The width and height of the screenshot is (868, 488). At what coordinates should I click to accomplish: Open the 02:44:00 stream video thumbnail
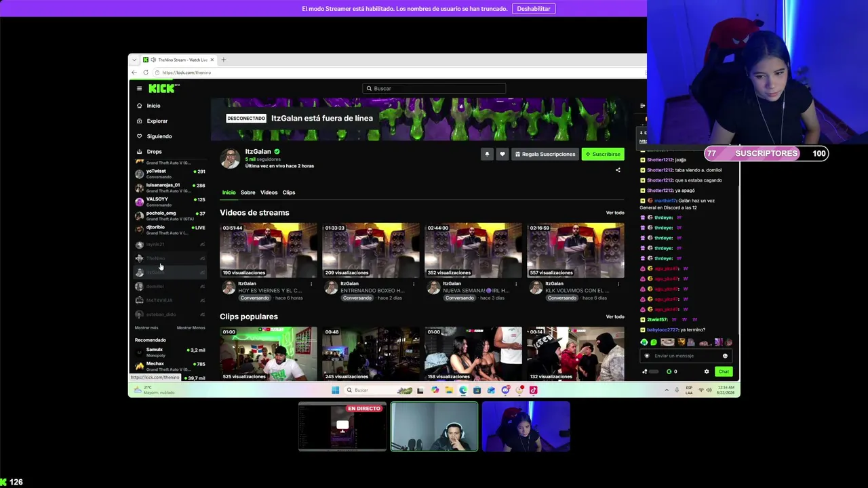pyautogui.click(x=473, y=250)
